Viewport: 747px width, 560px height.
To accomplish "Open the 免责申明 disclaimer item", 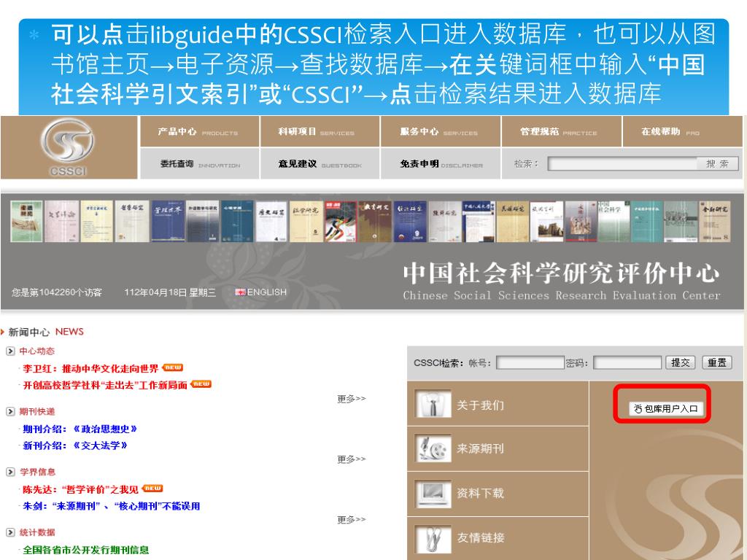I will coord(440,164).
